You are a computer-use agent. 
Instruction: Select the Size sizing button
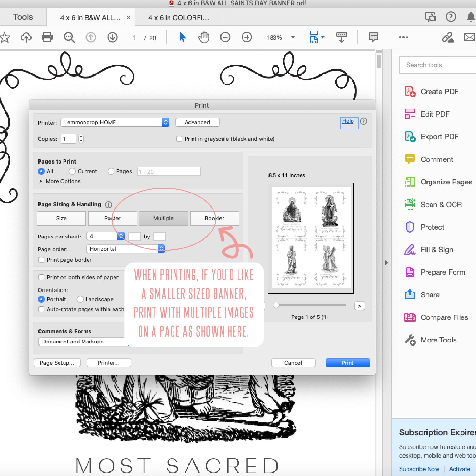[x=61, y=218]
